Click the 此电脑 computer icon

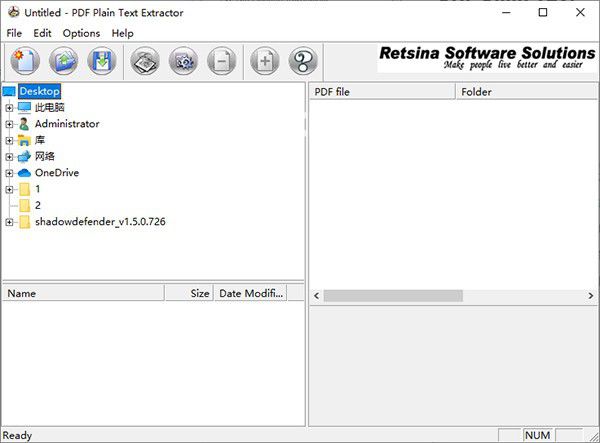(x=24, y=107)
